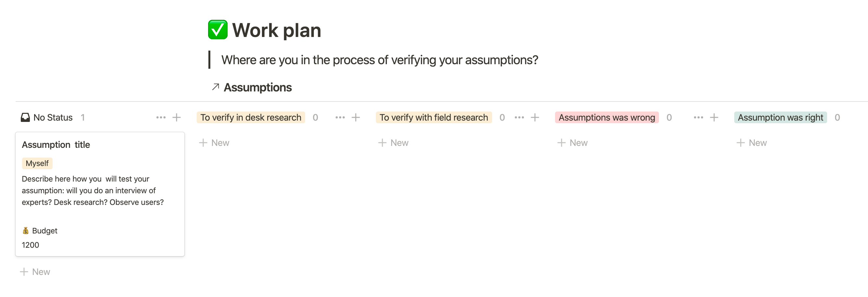868x297 pixels.
Task: Click New under To verify in desk research
Action: click(x=214, y=143)
